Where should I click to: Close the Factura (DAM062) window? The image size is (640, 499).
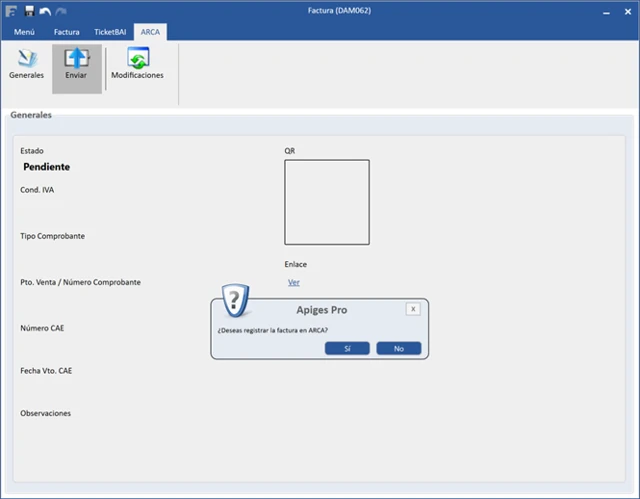[x=626, y=12]
